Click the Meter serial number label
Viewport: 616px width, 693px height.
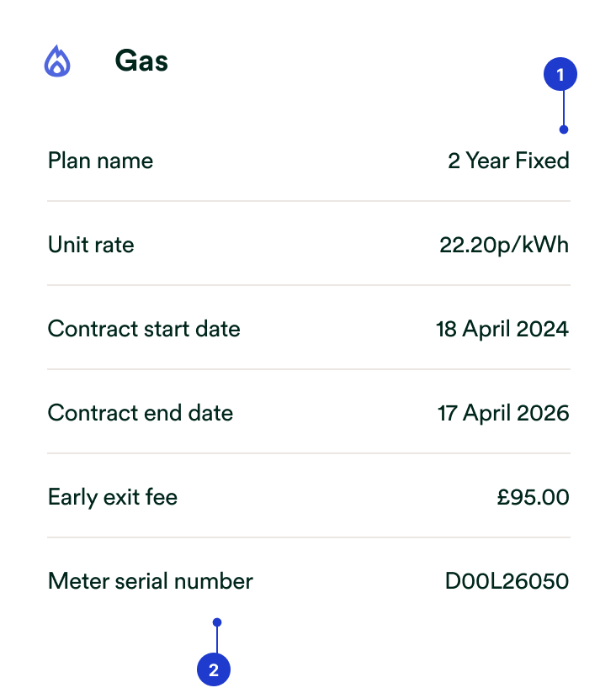(x=151, y=581)
